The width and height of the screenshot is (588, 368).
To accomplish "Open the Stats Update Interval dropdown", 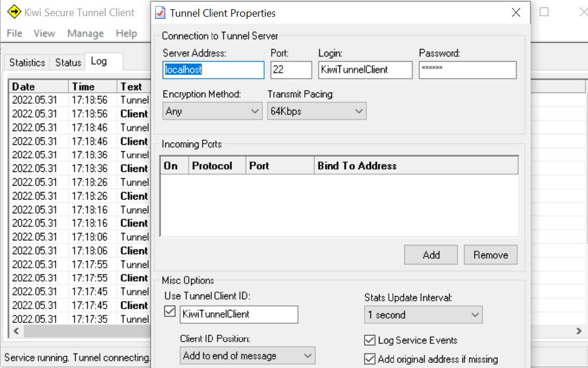I will click(x=423, y=315).
